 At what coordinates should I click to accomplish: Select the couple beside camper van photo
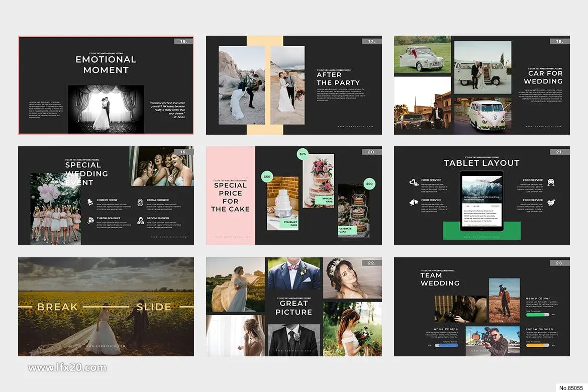482,67
